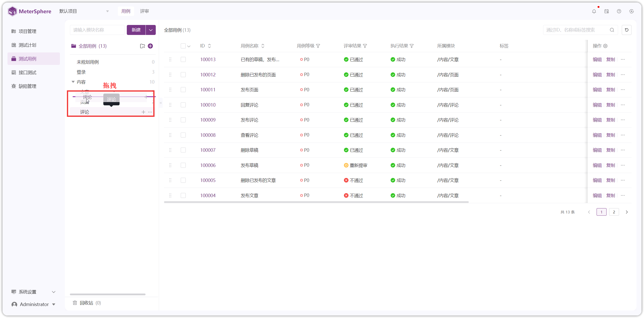Check the box for case 100004
The width and height of the screenshot is (644, 318).
point(183,195)
